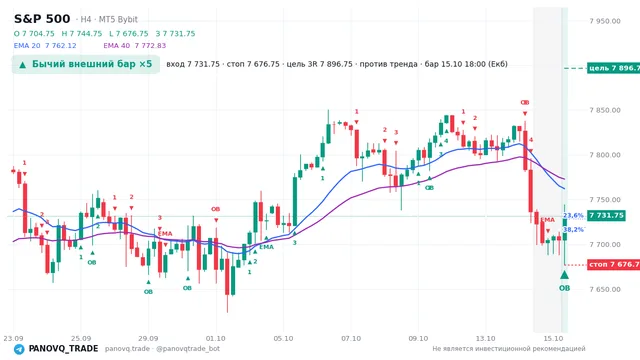Click the Не является инвестиционной рекомендацией disclaimer
This screenshot has width=640, height=360.
[x=509, y=349]
